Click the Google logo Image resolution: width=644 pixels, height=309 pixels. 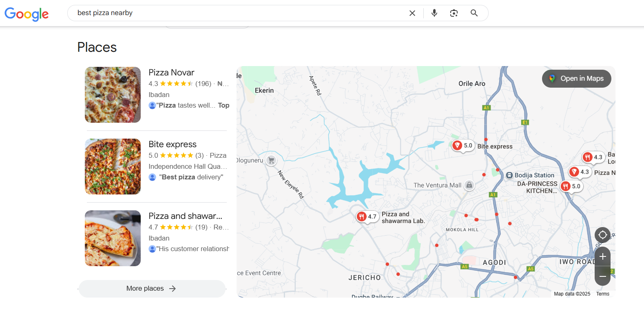click(27, 14)
